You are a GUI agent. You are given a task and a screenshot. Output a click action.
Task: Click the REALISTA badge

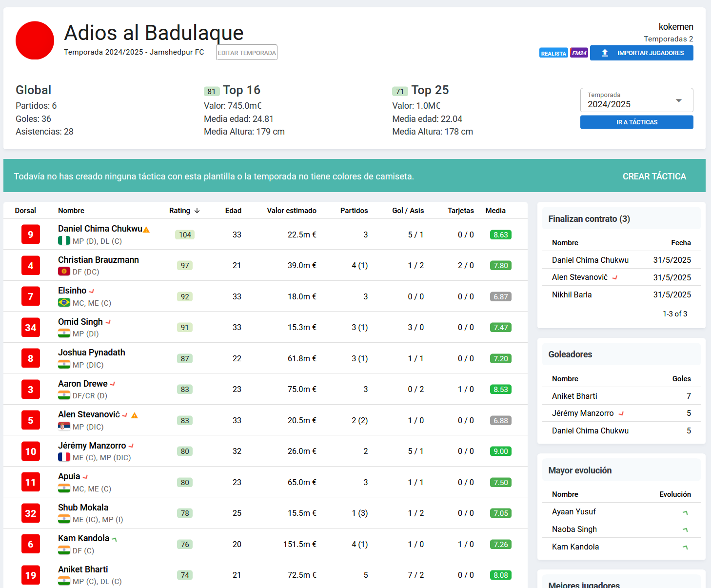[553, 53]
